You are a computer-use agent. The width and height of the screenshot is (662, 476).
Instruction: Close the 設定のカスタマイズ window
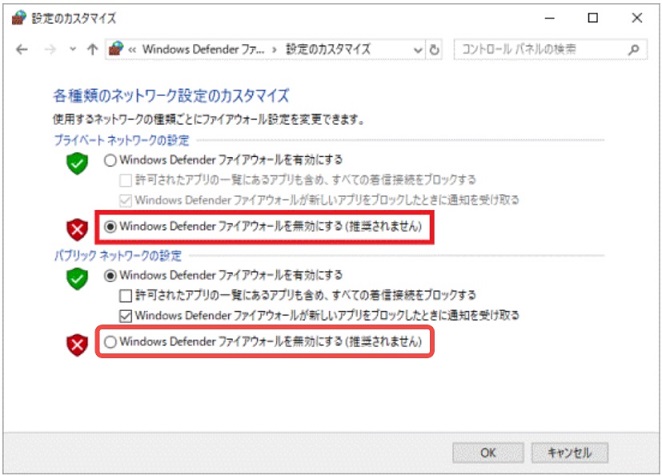point(637,18)
